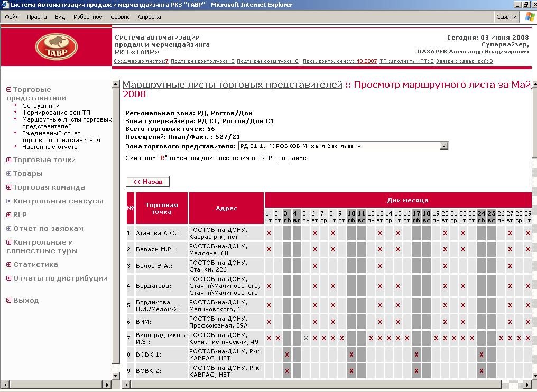Image resolution: width=537 pixels, height=392 pixels.
Task: Click the sidebar horizontal scrollbar right arrow
Action: 107,385
